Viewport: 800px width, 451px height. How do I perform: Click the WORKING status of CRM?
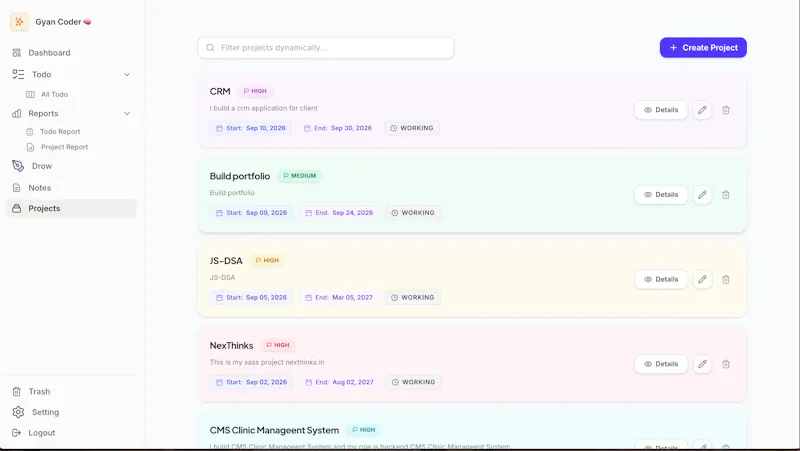click(x=412, y=128)
